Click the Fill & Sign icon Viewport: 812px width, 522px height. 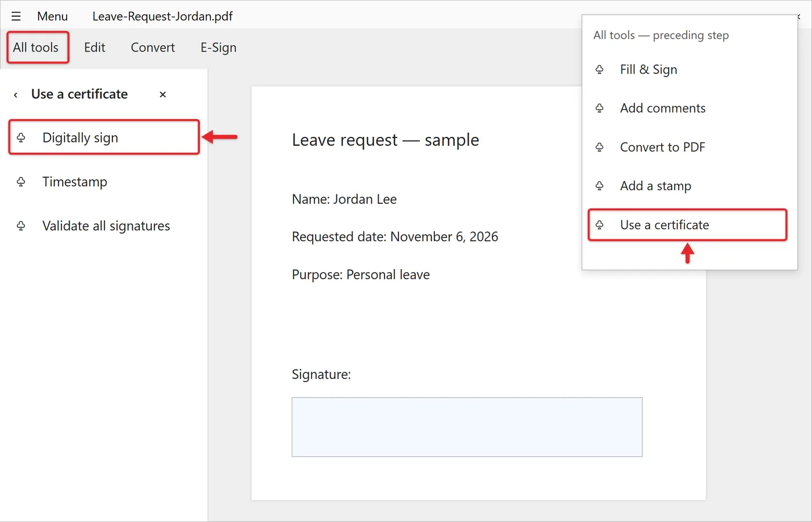(x=600, y=70)
